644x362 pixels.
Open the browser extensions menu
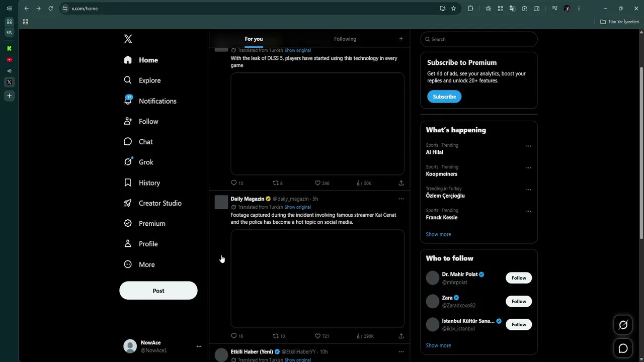[x=470, y=9]
